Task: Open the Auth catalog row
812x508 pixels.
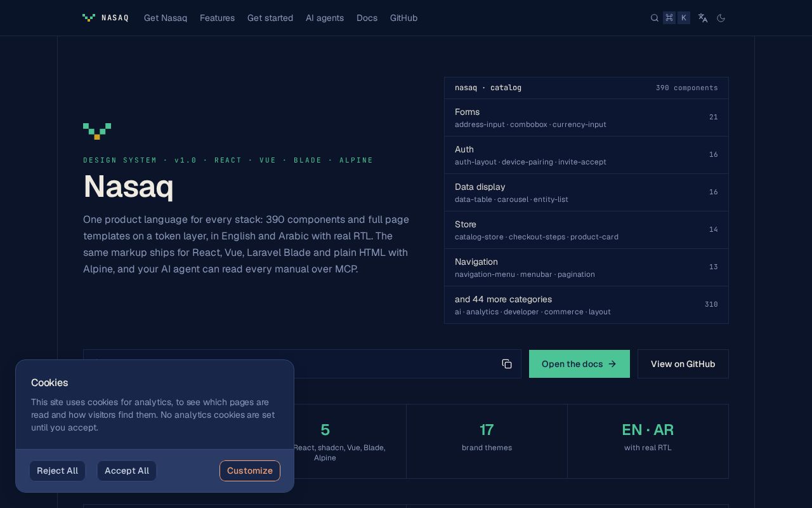Action: 586,155
